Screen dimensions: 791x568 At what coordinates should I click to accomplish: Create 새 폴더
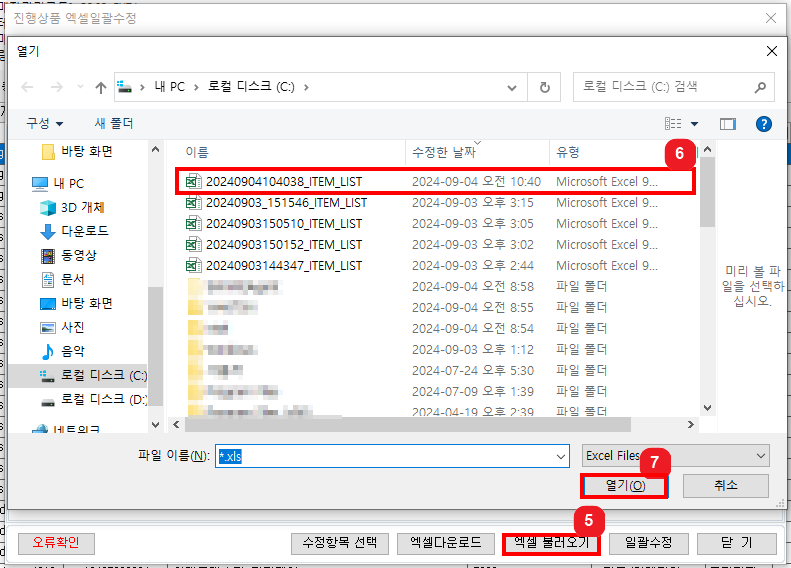(114, 123)
